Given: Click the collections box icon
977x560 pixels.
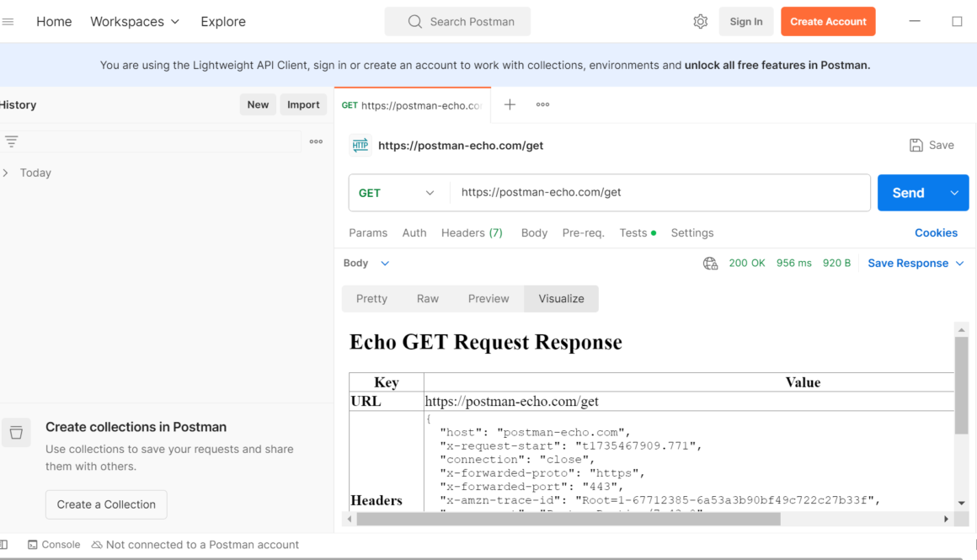Looking at the screenshot, I should pos(16,433).
